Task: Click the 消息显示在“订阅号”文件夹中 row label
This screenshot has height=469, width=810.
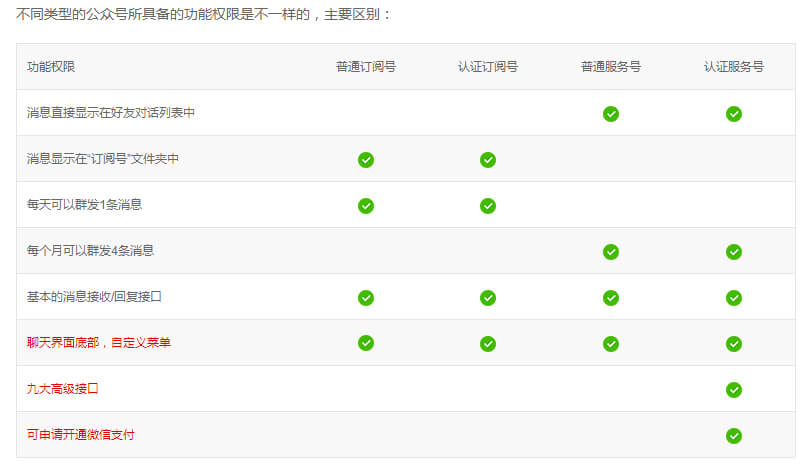Action: click(103, 159)
